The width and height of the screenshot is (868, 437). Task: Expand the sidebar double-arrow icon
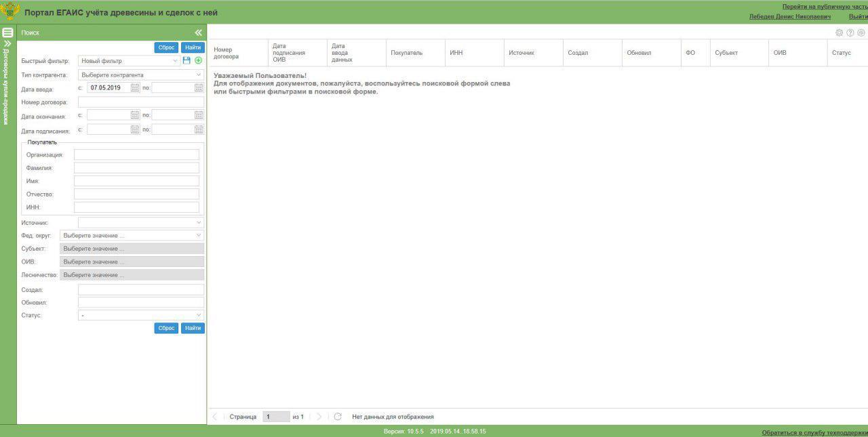click(x=7, y=43)
